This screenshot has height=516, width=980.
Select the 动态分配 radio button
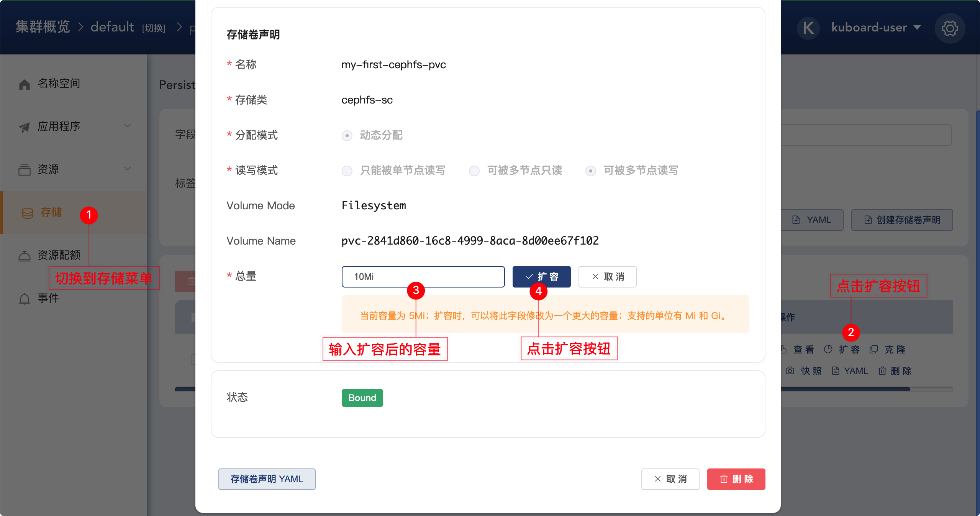click(x=347, y=136)
